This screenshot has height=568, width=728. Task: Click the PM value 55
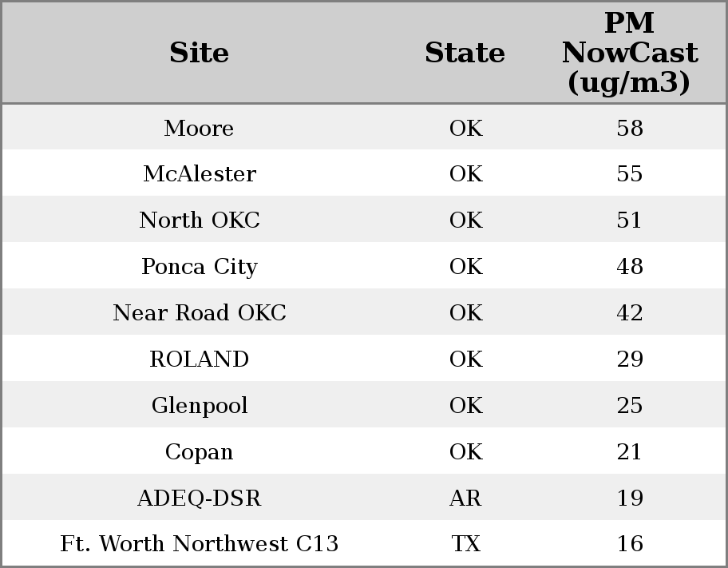(x=629, y=174)
